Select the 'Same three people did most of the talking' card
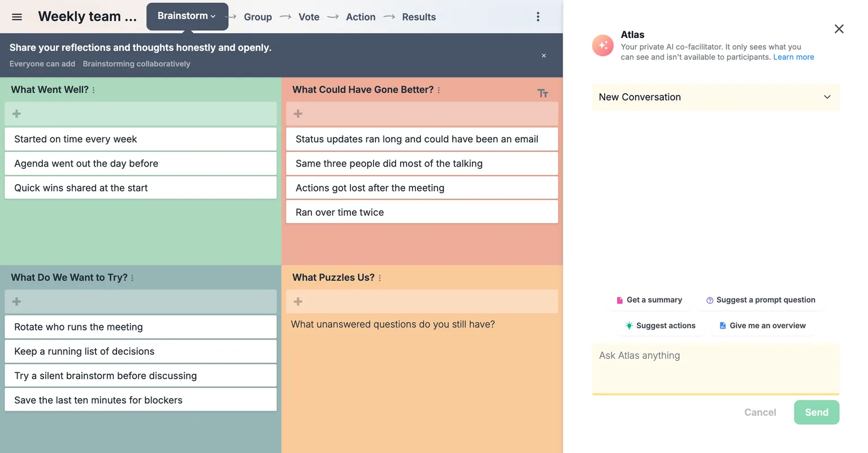Screen dimensions: 868x453 coord(422,163)
